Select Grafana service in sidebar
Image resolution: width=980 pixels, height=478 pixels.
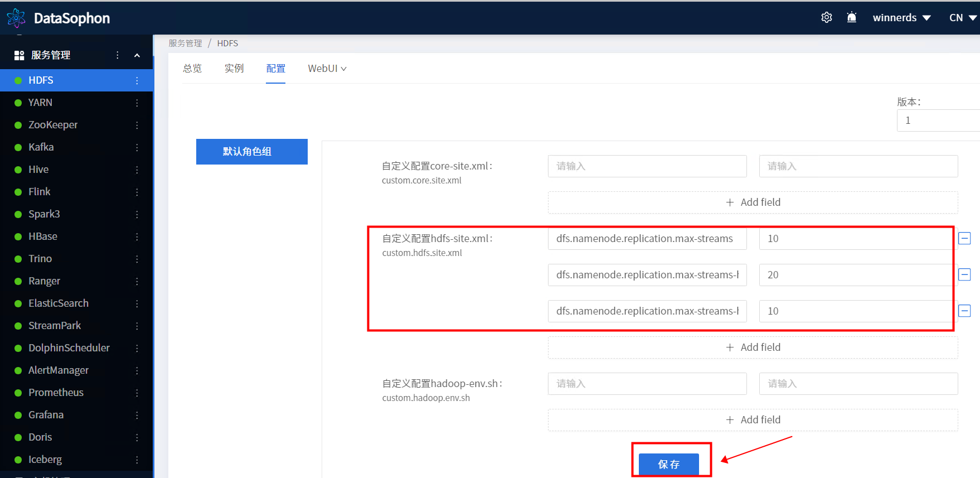[x=76, y=415]
